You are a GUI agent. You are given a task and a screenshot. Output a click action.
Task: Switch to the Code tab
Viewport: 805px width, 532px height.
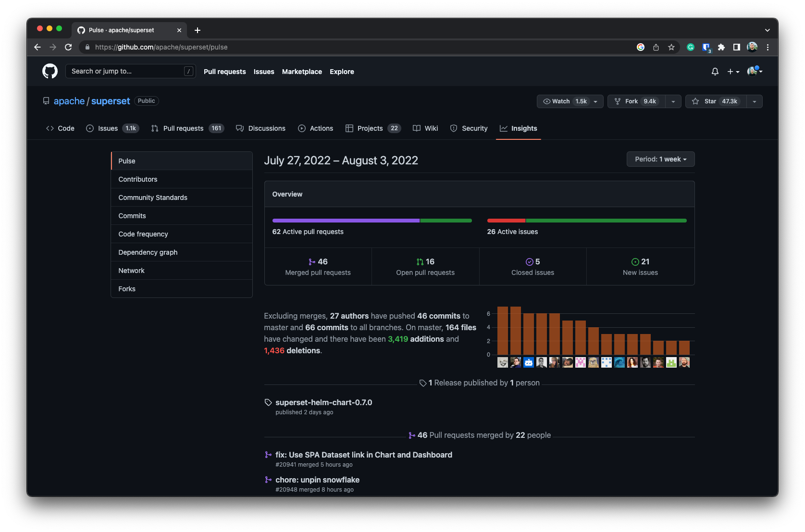pos(60,128)
